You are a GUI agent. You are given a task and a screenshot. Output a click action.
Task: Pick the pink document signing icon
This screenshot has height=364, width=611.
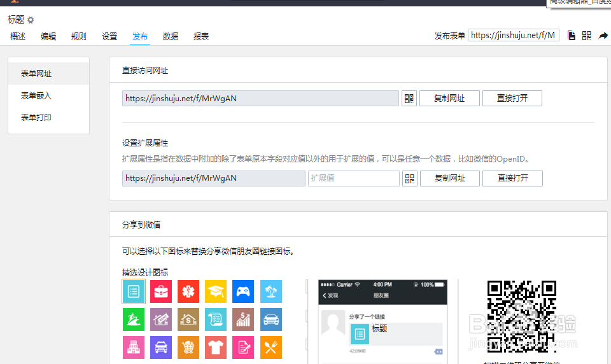[243, 347]
